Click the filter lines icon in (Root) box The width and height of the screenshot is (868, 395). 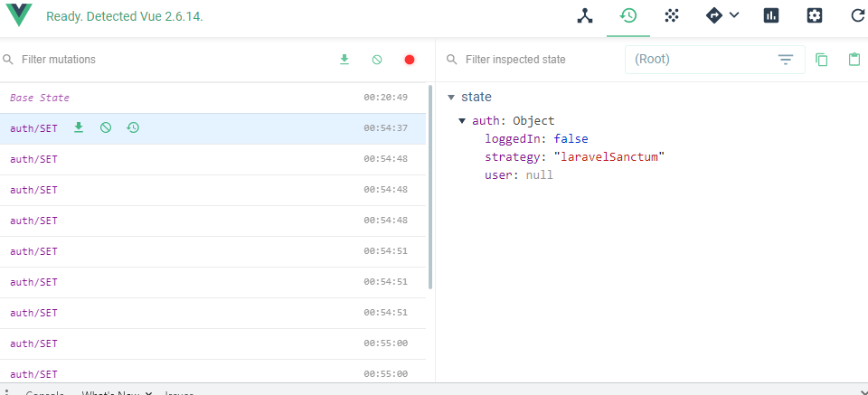click(x=786, y=59)
